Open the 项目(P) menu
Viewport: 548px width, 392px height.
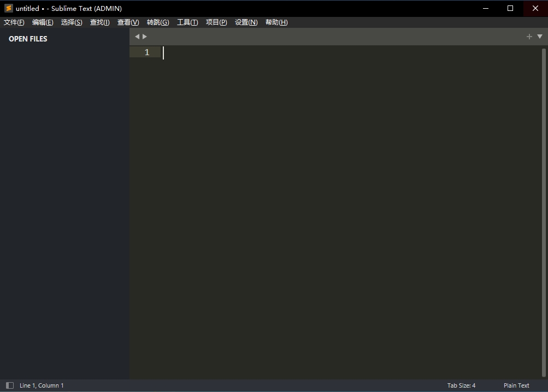pyautogui.click(x=216, y=22)
